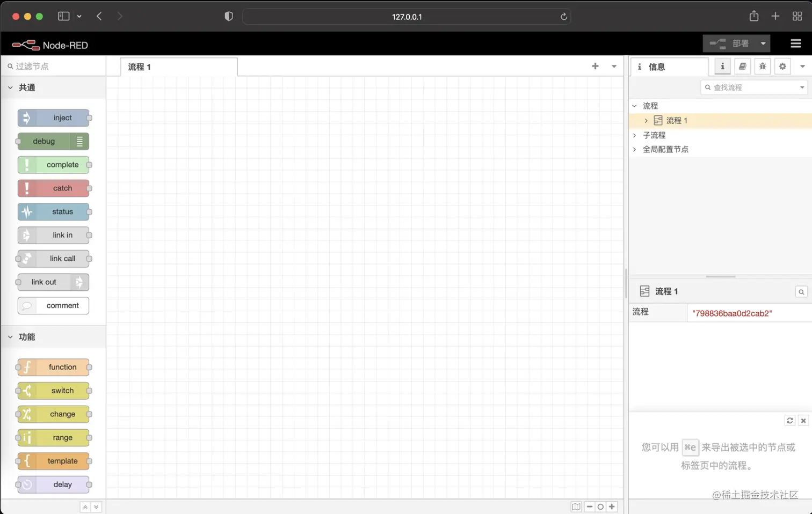Refresh the tip in info panel
The height and width of the screenshot is (514, 812).
[x=789, y=421]
